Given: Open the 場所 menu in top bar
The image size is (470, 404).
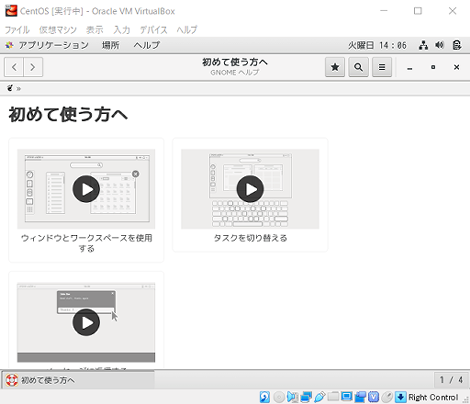Looking at the screenshot, I should (x=111, y=45).
